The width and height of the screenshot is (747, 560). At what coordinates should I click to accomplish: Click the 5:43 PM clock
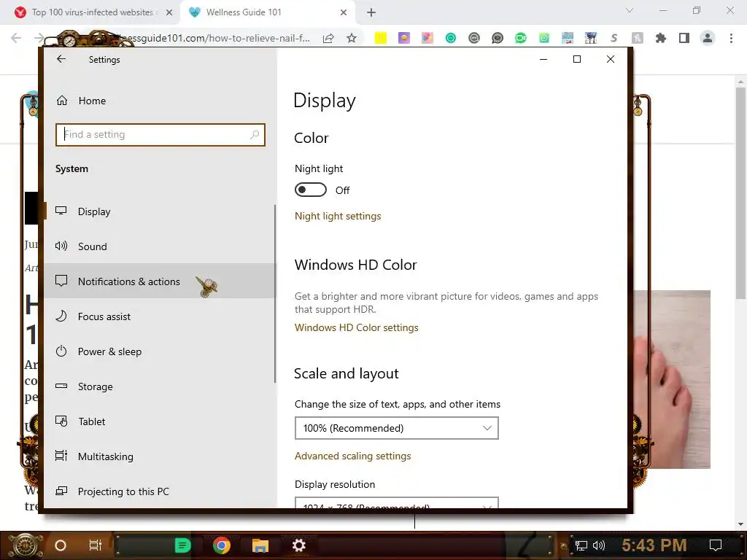(654, 545)
